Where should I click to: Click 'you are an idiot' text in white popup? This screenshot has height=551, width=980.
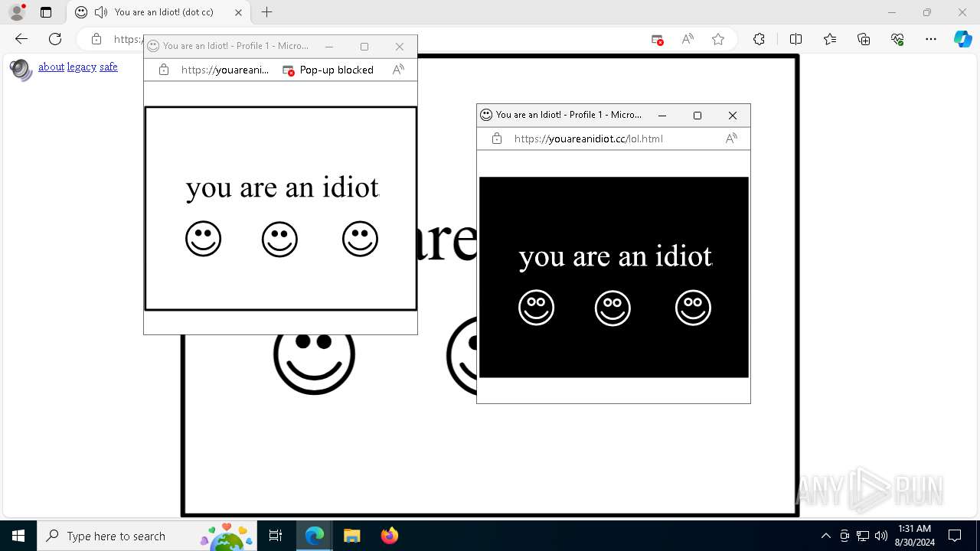coord(283,187)
